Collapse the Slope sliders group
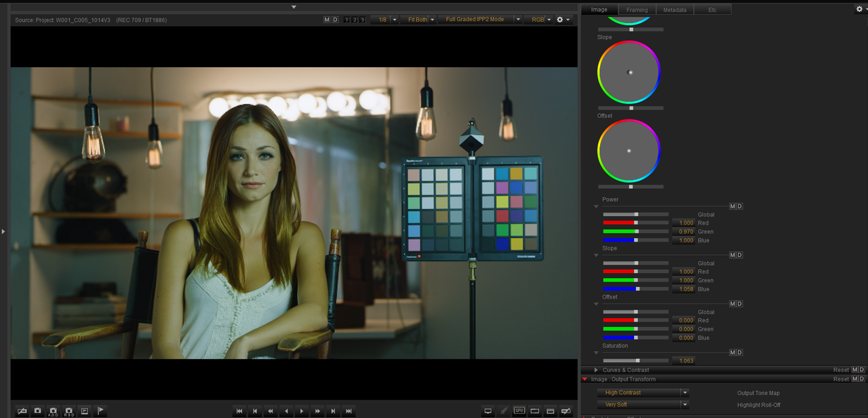The width and height of the screenshot is (868, 418). click(597, 255)
